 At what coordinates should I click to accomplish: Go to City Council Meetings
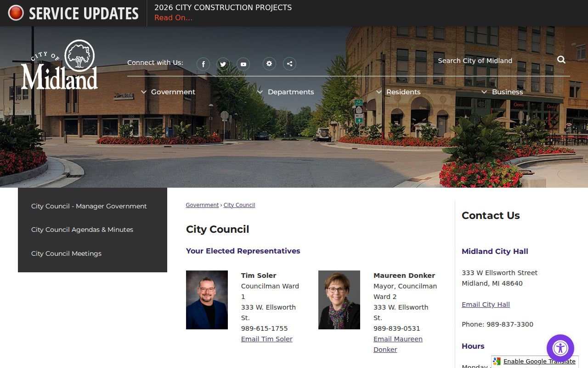pos(66,253)
